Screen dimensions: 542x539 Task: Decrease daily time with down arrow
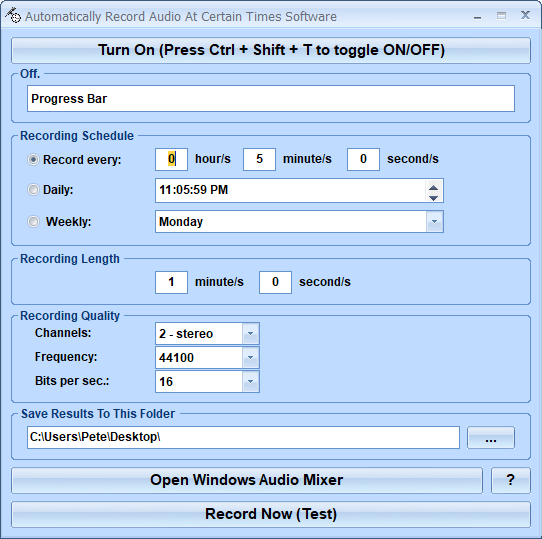[x=433, y=198]
